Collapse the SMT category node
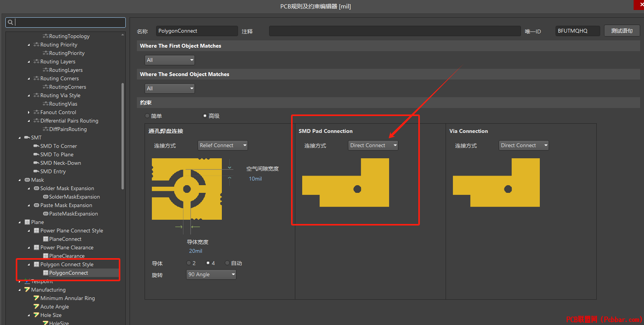The image size is (644, 325). (20, 138)
